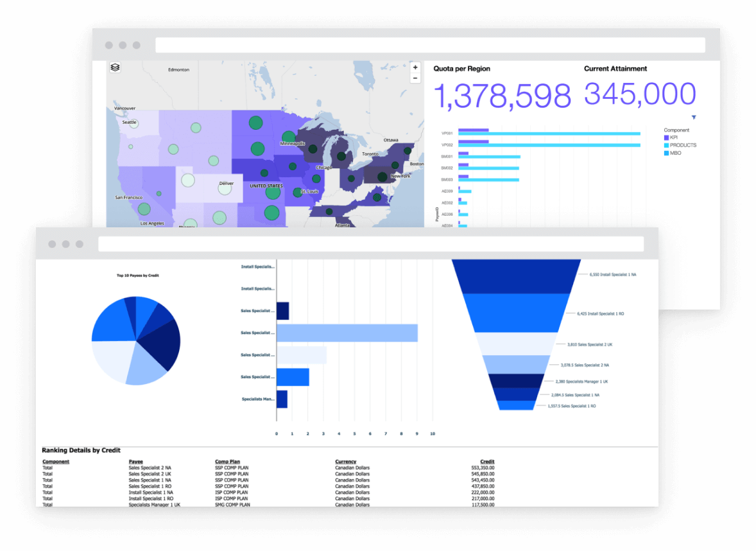The width and height of the screenshot is (756, 551).
Task: Click the bubble near Seattle
Action: 134,123
